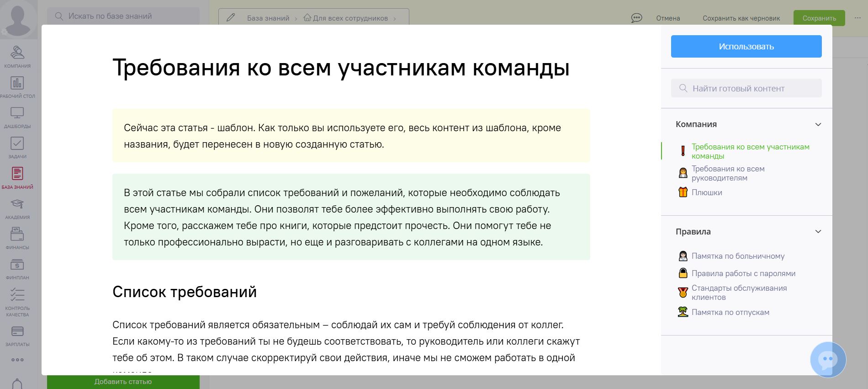Click Сохранить как черновик
This screenshot has height=389, width=868.
click(741, 18)
